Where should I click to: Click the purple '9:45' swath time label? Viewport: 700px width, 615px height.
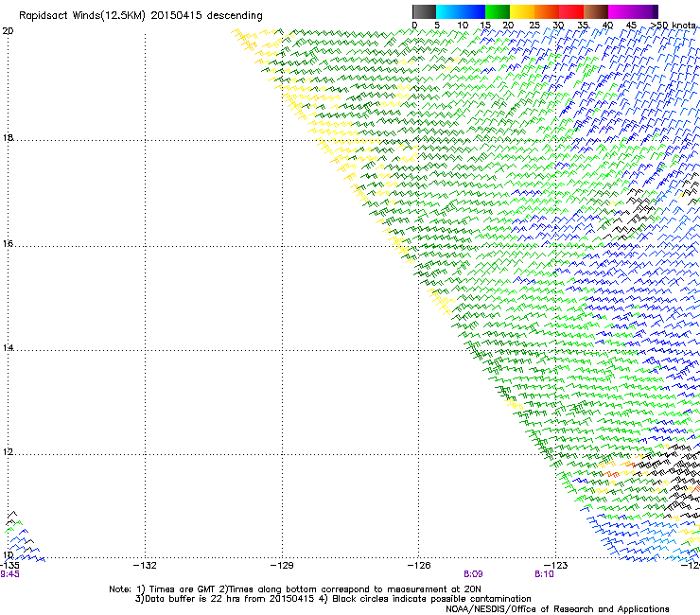click(x=9, y=574)
